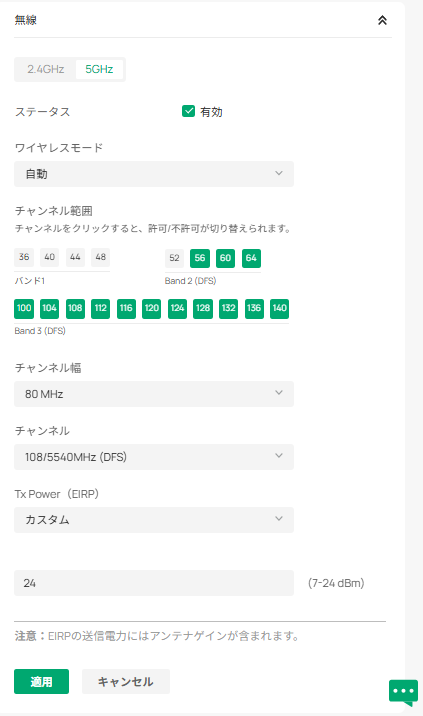Open the ワイヤレスモード dropdown
The height and width of the screenshot is (716, 423).
pyautogui.click(x=154, y=174)
